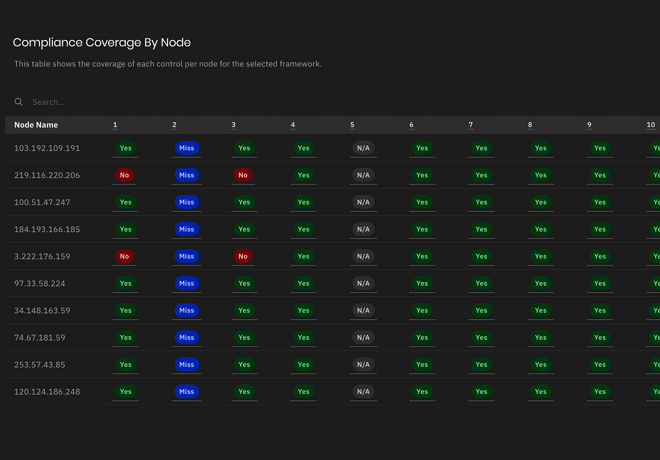The image size is (660, 460).
Task: Open node 253.57.43.85
Action: coord(40,364)
